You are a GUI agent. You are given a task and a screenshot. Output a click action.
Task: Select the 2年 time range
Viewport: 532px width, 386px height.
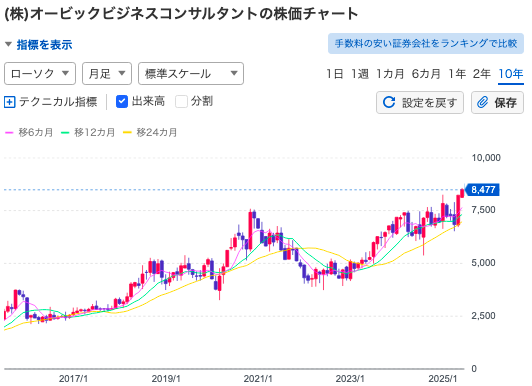482,74
